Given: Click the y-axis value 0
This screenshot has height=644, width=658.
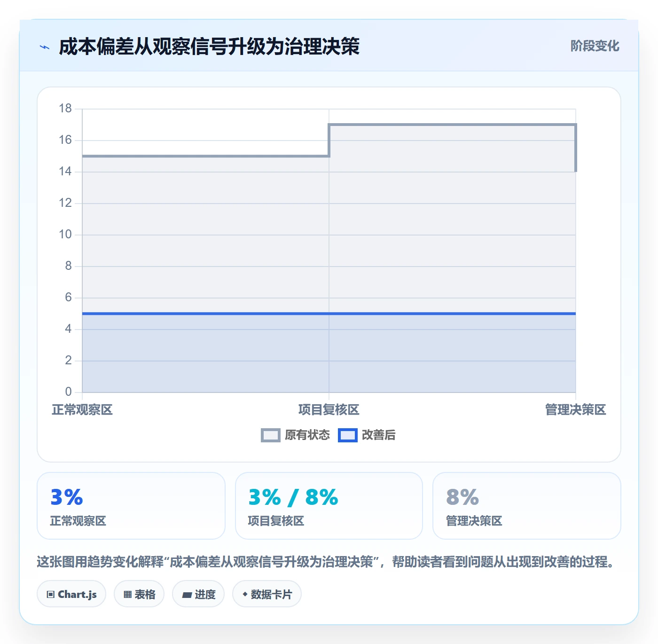Looking at the screenshot, I should [69, 392].
